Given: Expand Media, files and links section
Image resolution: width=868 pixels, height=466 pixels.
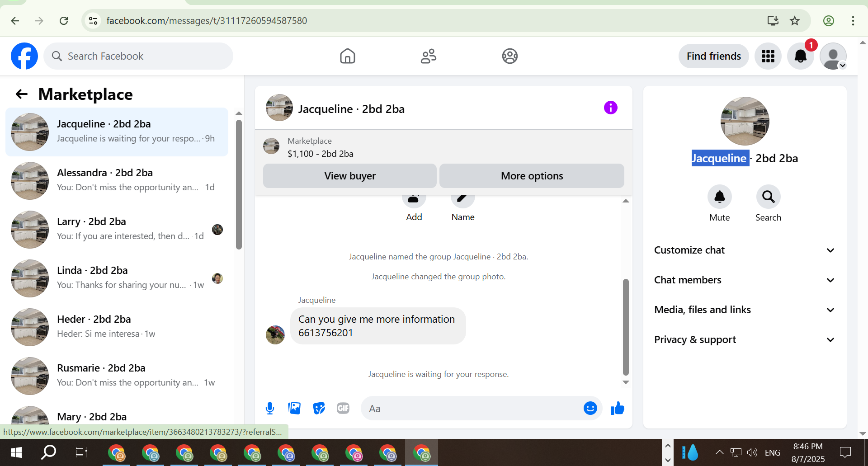Looking at the screenshot, I should point(745,310).
